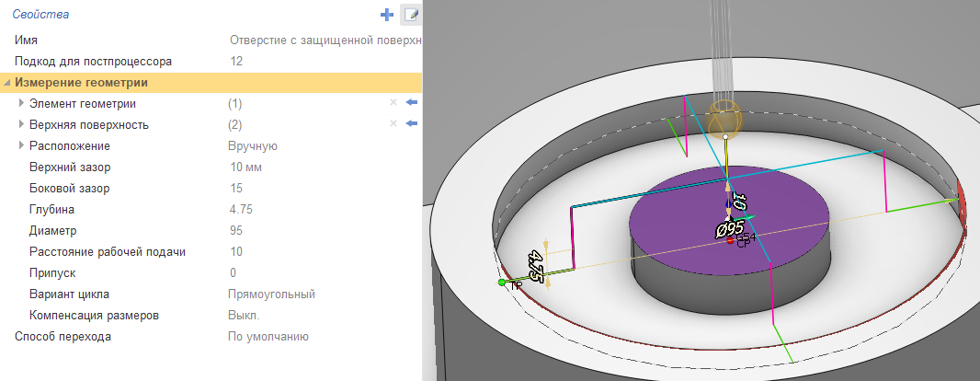The width and height of the screenshot is (980, 381).
Task: Open Способ перехода value По умолчанию
Action: [268, 337]
